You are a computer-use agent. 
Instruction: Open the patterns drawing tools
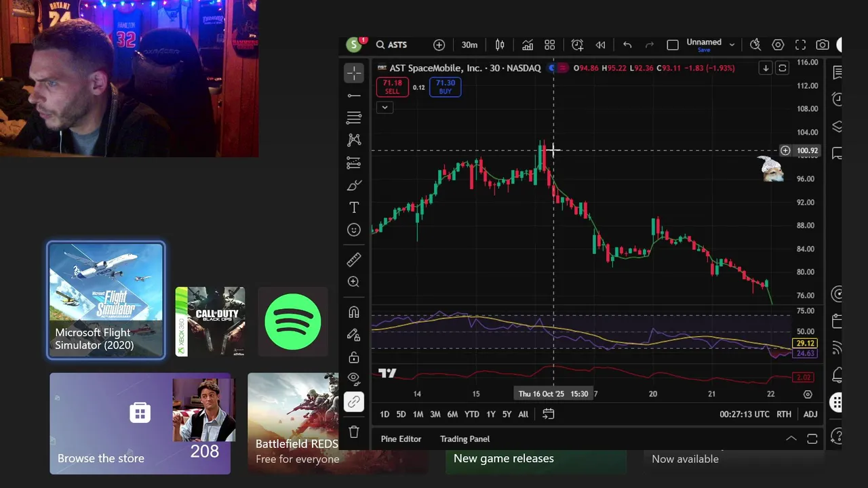point(353,140)
